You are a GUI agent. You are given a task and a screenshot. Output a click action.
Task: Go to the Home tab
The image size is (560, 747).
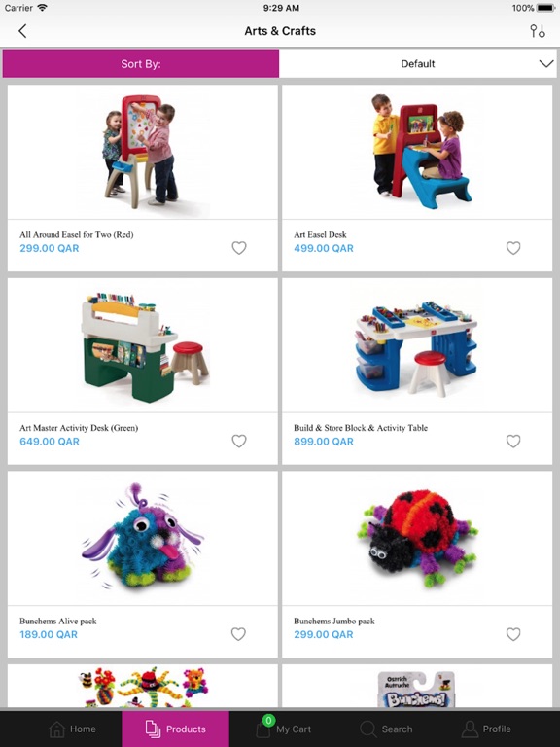click(72, 729)
